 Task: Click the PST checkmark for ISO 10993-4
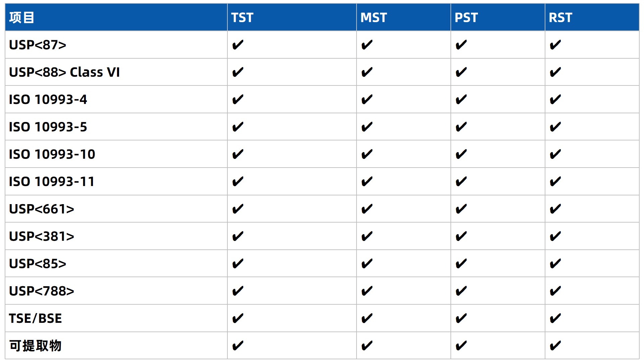tap(461, 100)
